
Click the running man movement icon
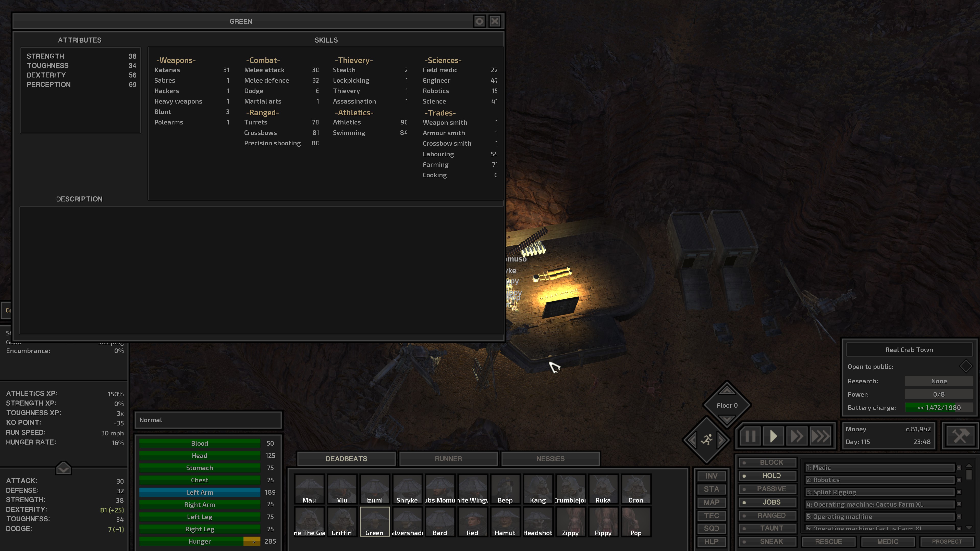tap(706, 440)
